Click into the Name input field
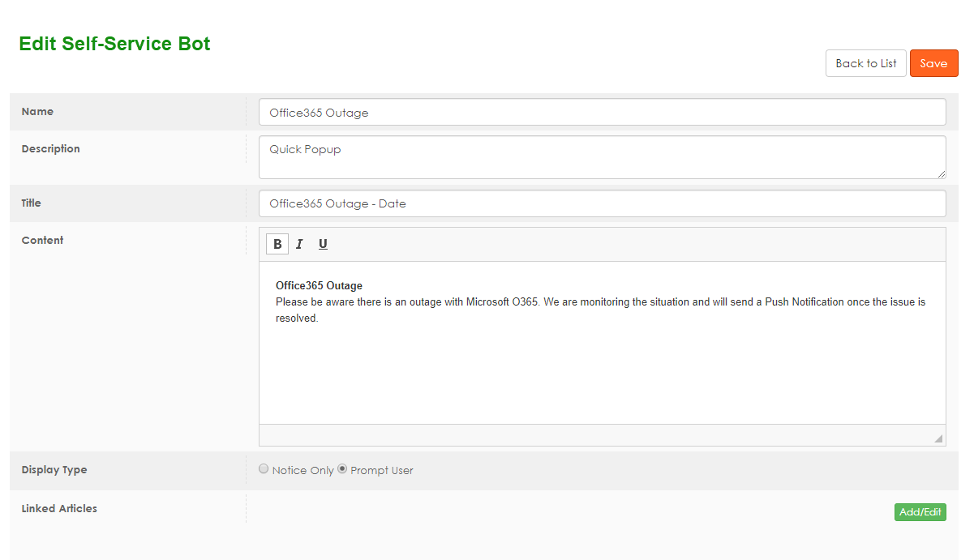 click(602, 113)
